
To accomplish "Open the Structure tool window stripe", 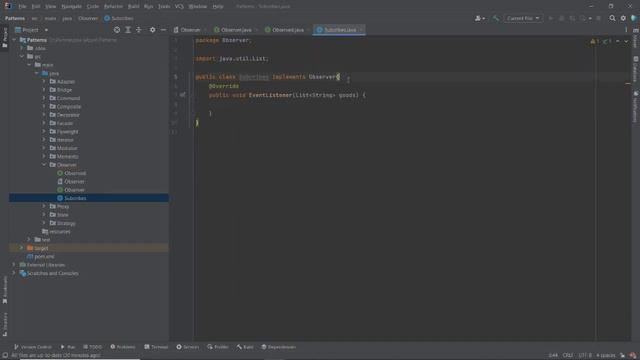I will pyautogui.click(x=5, y=324).
